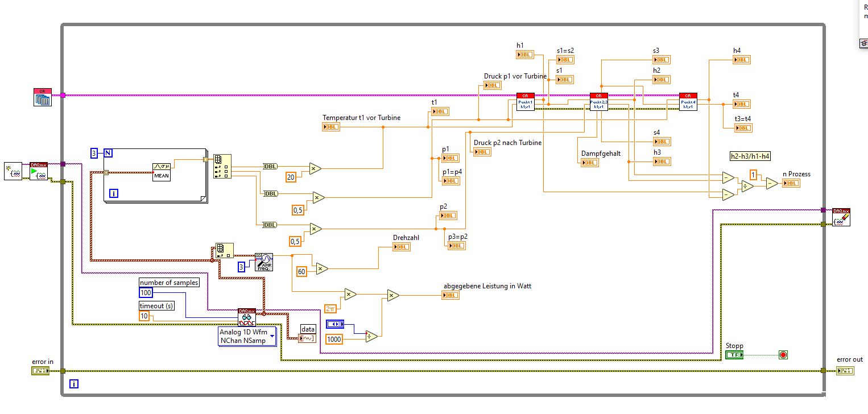This screenshot has height=414, width=868.
Task: Click the 'number of samples' label
Action: 170,283
